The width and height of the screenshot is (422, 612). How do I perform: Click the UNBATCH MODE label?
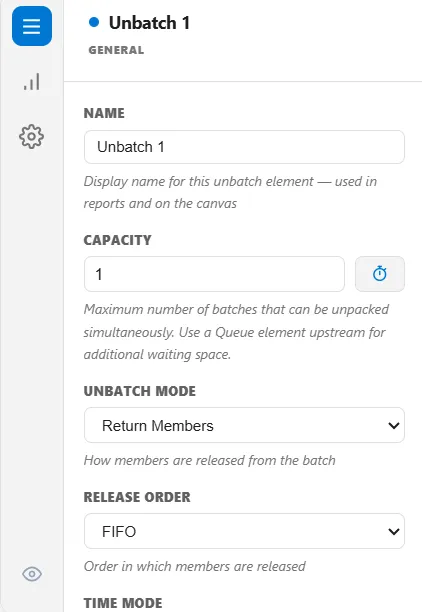(x=140, y=391)
